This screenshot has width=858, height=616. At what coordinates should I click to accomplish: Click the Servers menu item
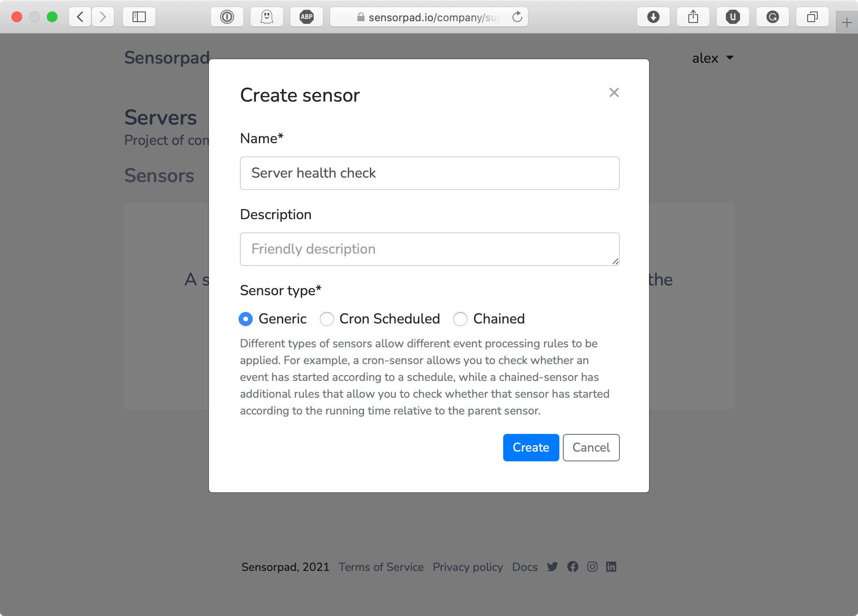click(x=160, y=118)
